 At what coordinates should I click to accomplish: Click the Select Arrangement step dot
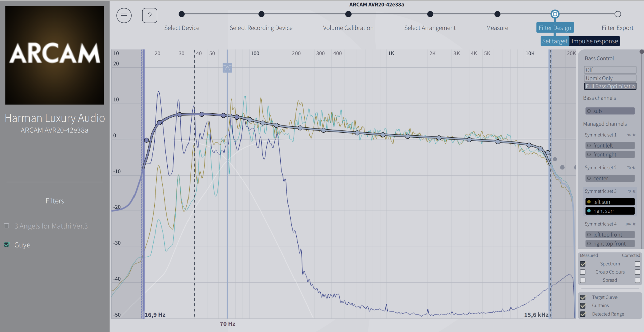point(430,14)
